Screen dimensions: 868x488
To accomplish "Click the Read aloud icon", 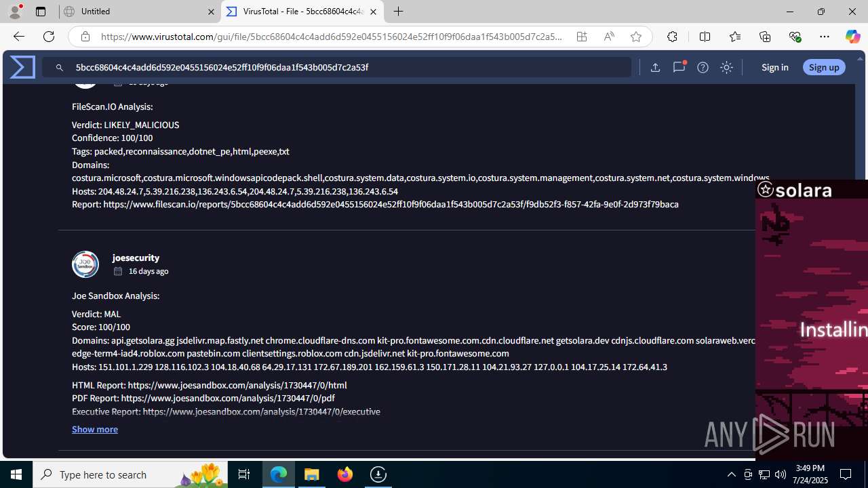I will 609,37.
